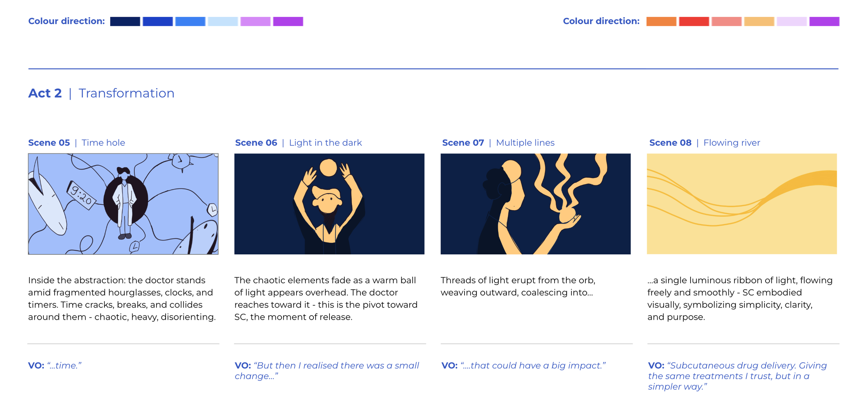Select the VO text about subcutaneous drug delivery
Viewport: 868px width, 415px height.
(738, 376)
